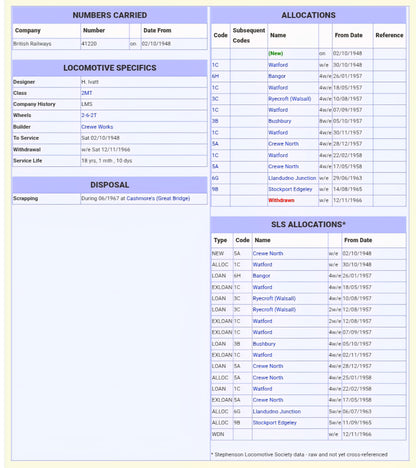Open Watford link dated 18/05/1957 in Allocations
Viewport: 416px width, 468px height.
pos(278,87)
